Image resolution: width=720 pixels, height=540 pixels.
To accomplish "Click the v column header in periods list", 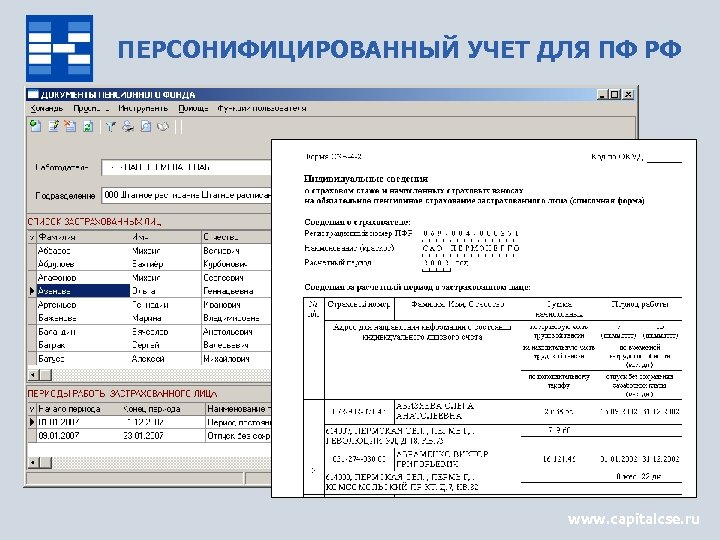I will point(32,409).
